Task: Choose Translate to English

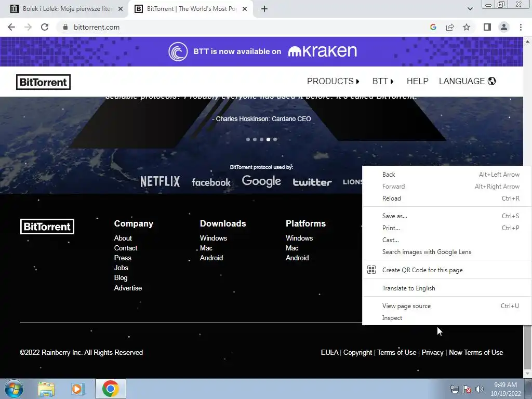Action: [x=447, y=288]
